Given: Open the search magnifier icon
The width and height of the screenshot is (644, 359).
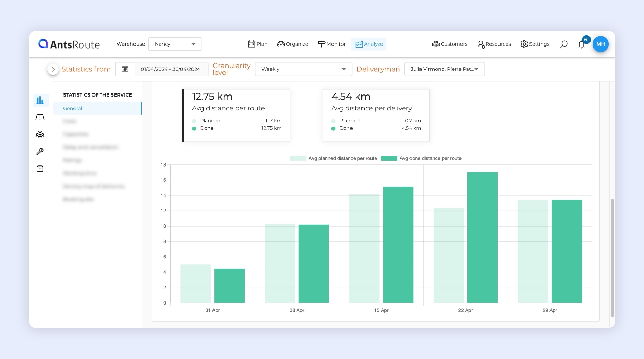Looking at the screenshot, I should 564,44.
